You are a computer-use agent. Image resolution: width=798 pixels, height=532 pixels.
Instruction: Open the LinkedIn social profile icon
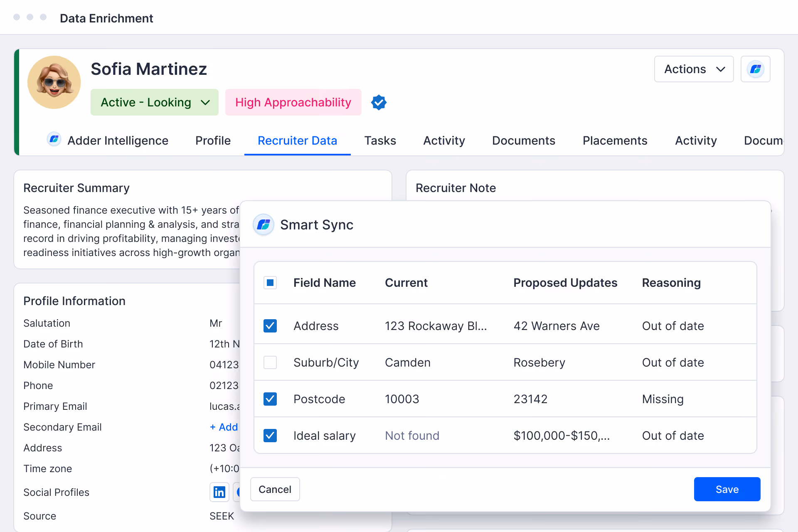pos(219,492)
